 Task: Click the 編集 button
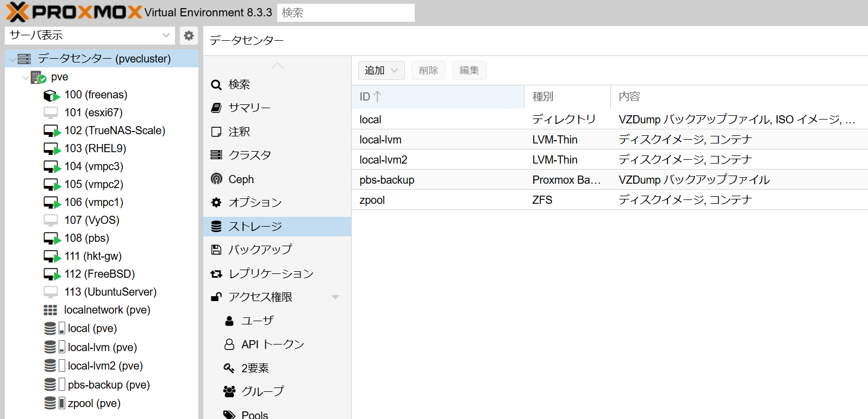point(470,71)
